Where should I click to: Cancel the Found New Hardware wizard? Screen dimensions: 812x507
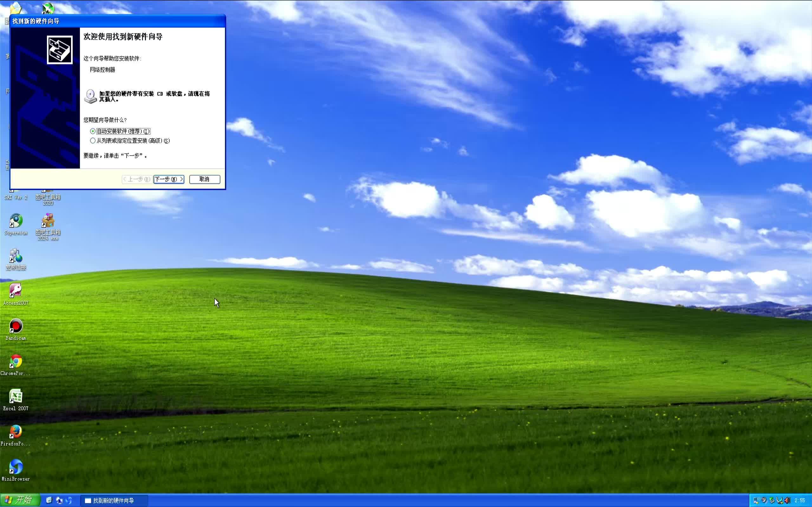click(x=204, y=179)
